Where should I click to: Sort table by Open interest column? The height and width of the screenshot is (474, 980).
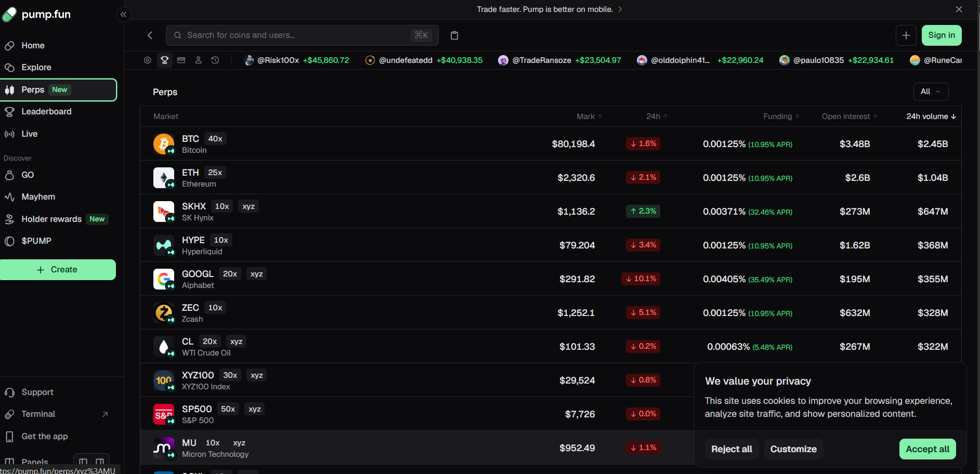tap(850, 116)
